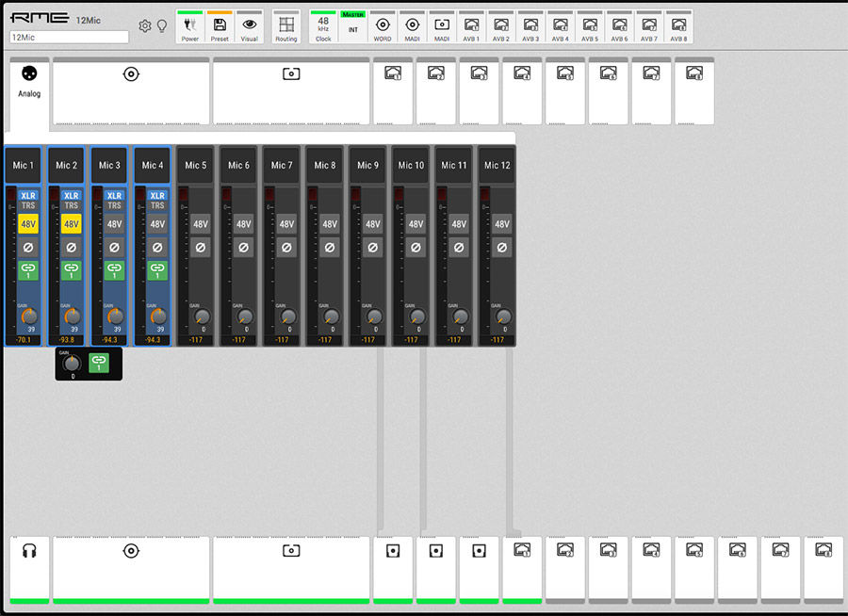This screenshot has width=848, height=616.
Task: Disable 48V phantom power on Mic 2
Action: click(x=72, y=224)
